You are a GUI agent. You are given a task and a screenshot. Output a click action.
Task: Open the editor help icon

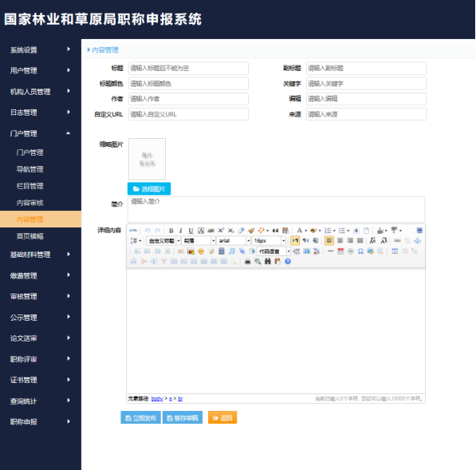tap(288, 261)
